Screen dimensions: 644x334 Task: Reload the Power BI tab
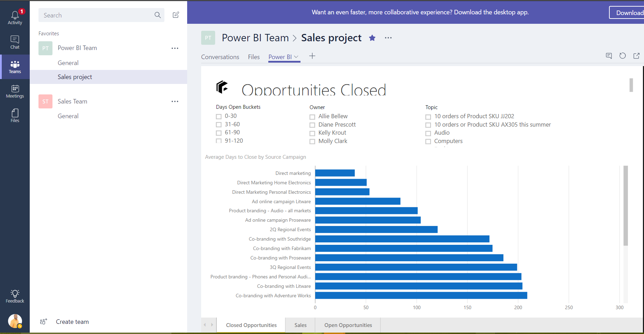coord(622,56)
